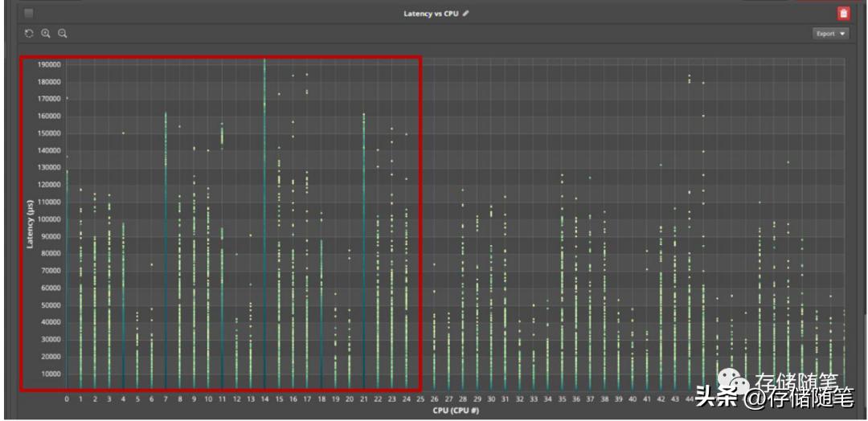Click CPU 35 label on X-axis
The height and width of the screenshot is (421, 868).
pyautogui.click(x=562, y=399)
